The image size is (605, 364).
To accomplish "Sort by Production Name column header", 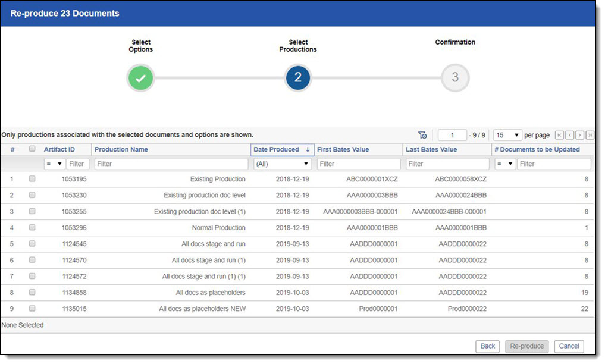I will (121, 149).
